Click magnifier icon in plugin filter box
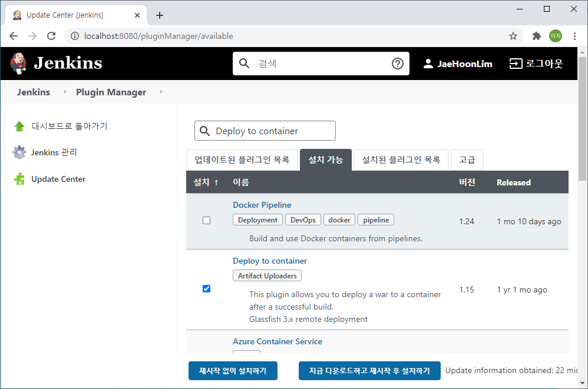The height and width of the screenshot is (389, 588). click(x=205, y=131)
